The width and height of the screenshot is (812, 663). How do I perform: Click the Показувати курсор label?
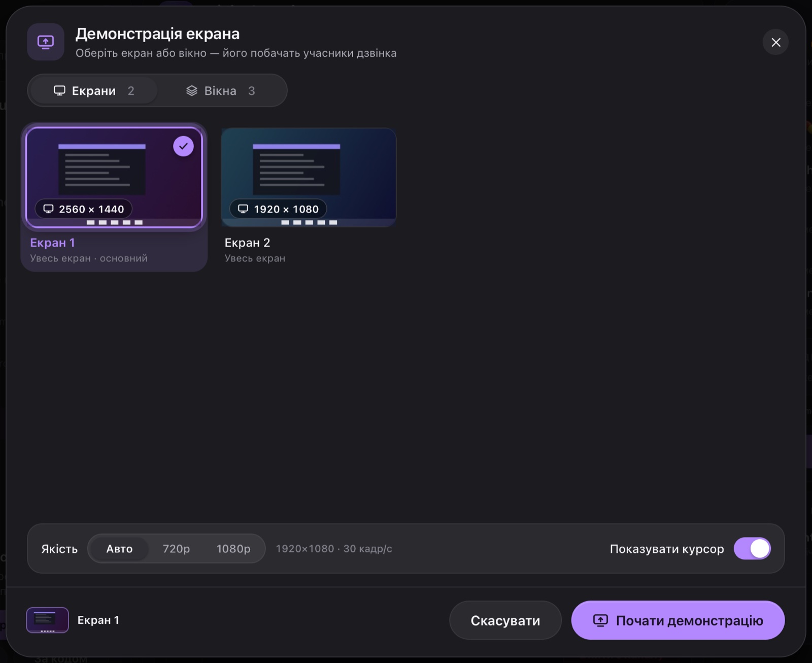(x=667, y=549)
